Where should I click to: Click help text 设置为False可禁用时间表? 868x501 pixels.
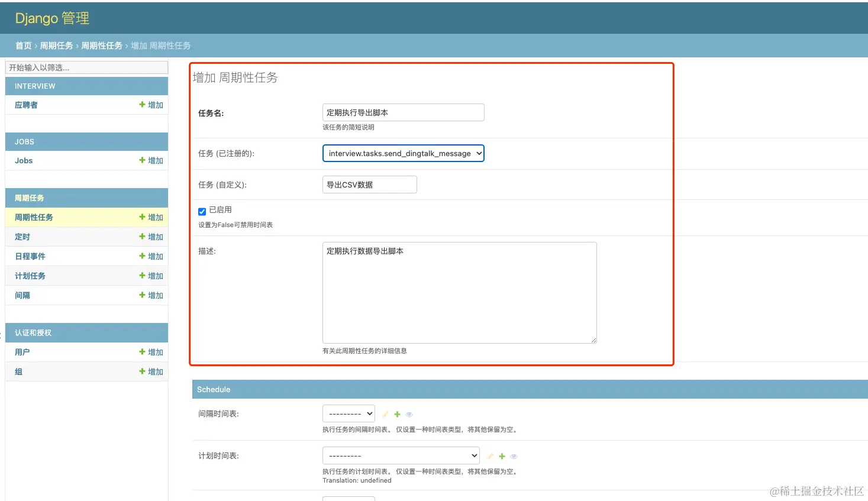(235, 225)
